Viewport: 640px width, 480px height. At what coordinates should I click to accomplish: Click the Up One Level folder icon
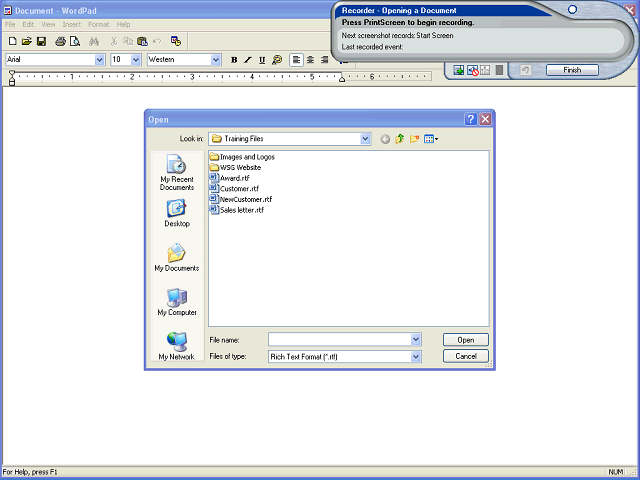(x=400, y=139)
